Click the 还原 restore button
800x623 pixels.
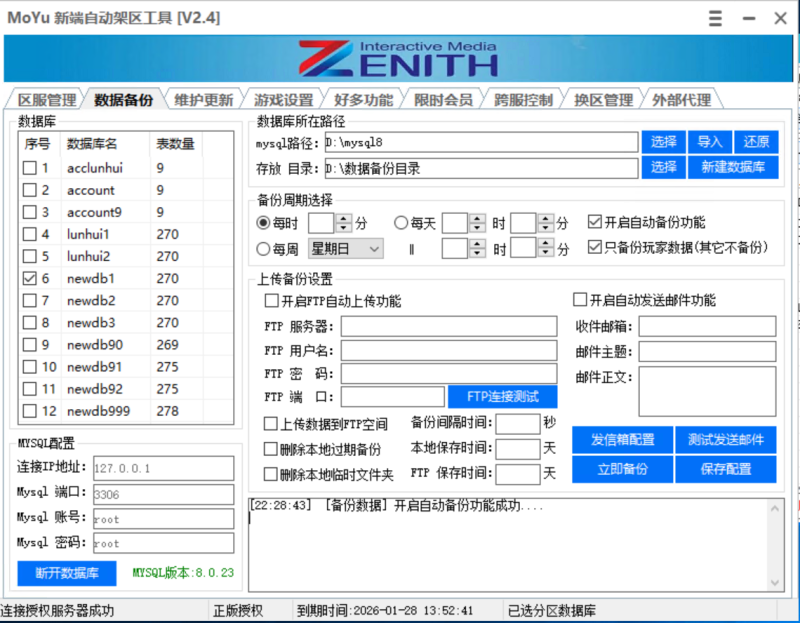point(756,141)
